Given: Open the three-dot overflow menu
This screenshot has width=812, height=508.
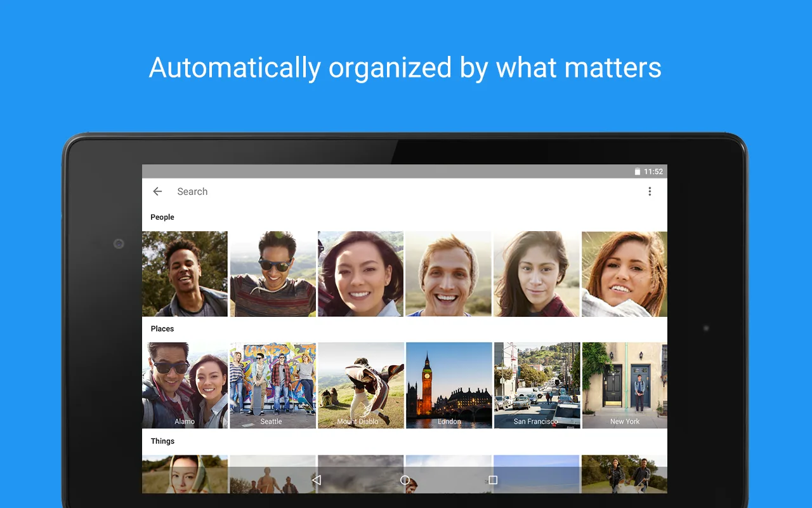Looking at the screenshot, I should click(649, 191).
